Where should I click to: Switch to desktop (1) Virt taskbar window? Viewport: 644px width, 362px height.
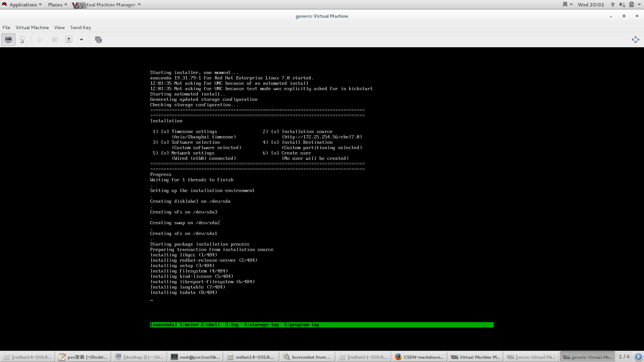pos(140,357)
